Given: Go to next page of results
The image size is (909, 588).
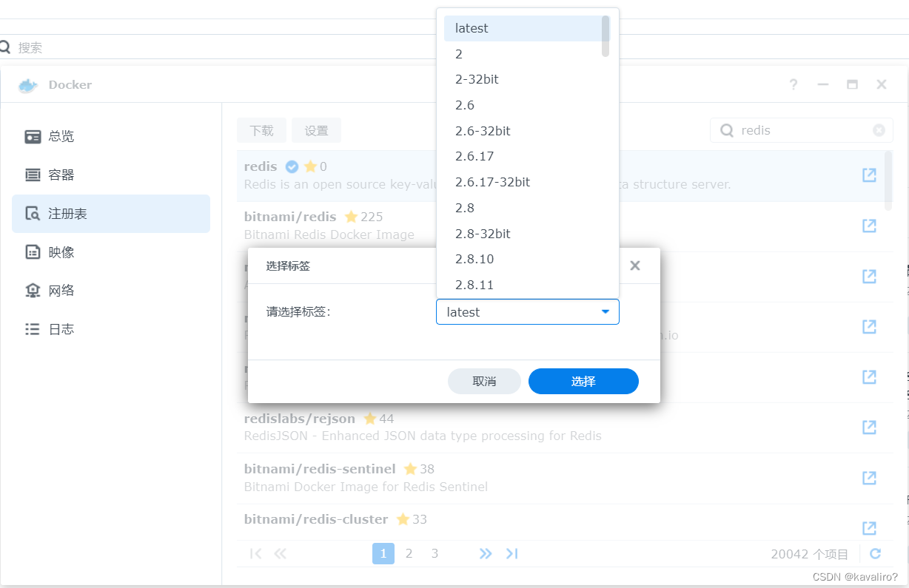Looking at the screenshot, I should click(x=486, y=553).
